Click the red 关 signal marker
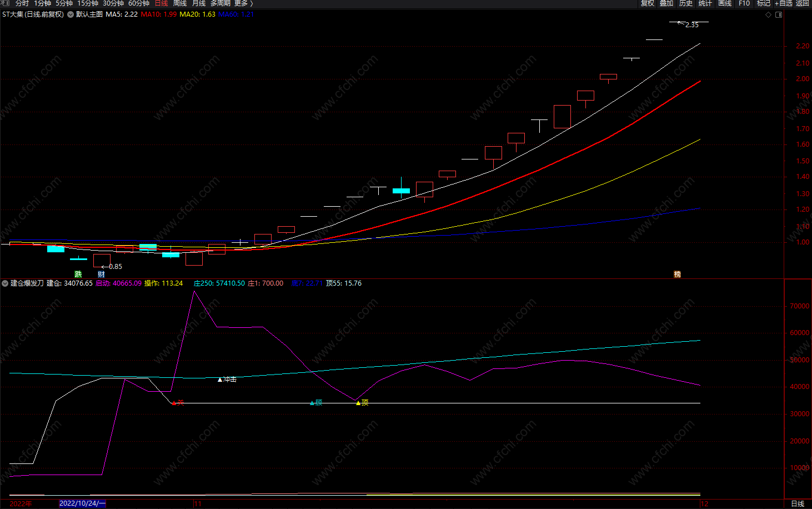The image size is (812, 509). [x=178, y=403]
